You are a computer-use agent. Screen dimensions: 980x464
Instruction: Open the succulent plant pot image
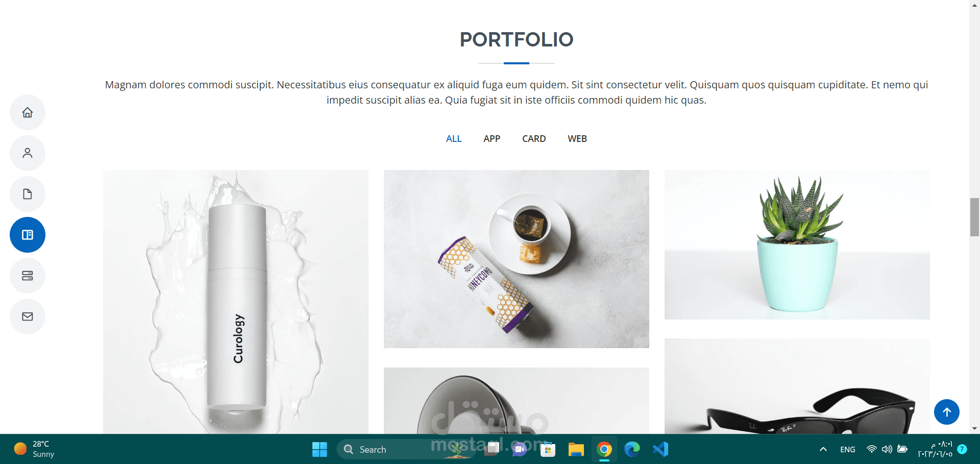[x=797, y=245]
